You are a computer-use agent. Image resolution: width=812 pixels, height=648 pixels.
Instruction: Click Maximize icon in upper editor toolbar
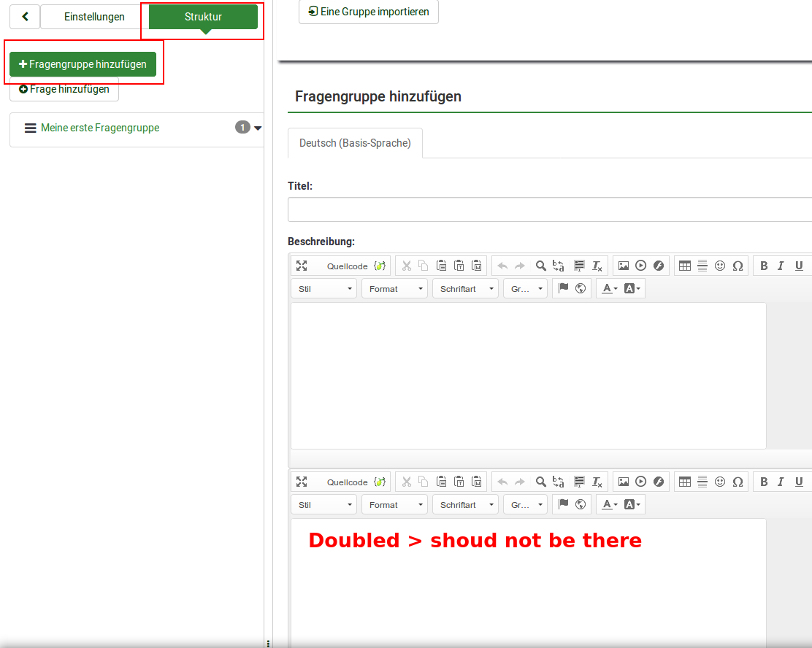pyautogui.click(x=302, y=266)
